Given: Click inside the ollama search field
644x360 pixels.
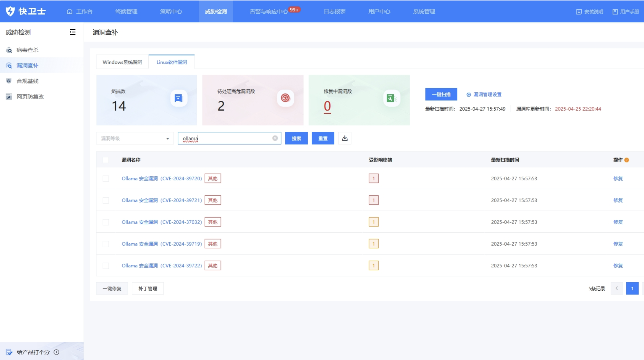Looking at the screenshot, I should (228, 138).
